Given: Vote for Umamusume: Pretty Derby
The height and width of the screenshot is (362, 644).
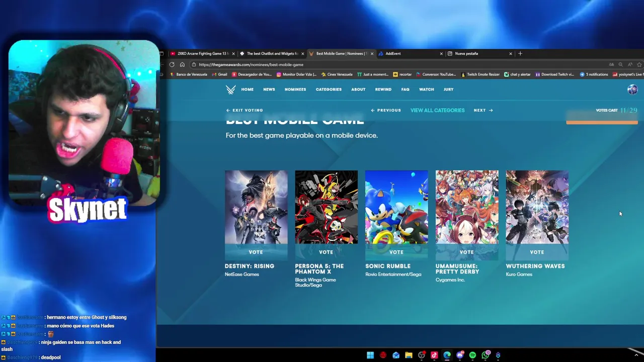Looking at the screenshot, I should click(x=467, y=252).
